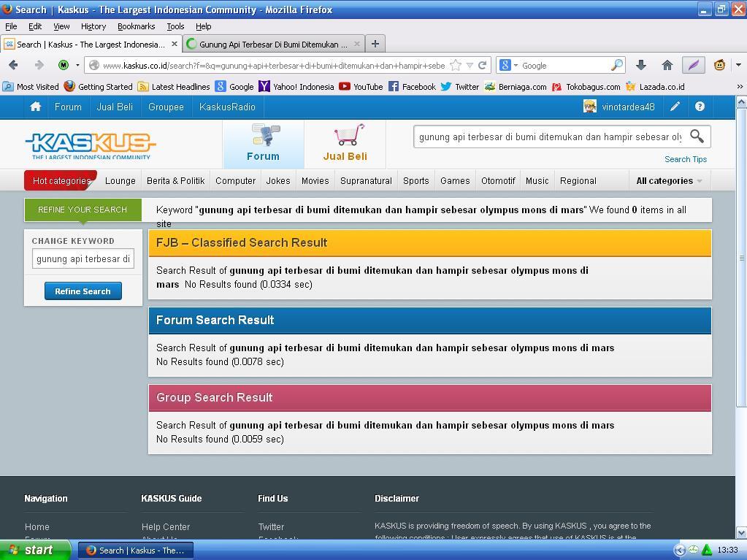747x560 pixels.
Task: Click the Kaskus search magnifier icon
Action: tap(697, 137)
